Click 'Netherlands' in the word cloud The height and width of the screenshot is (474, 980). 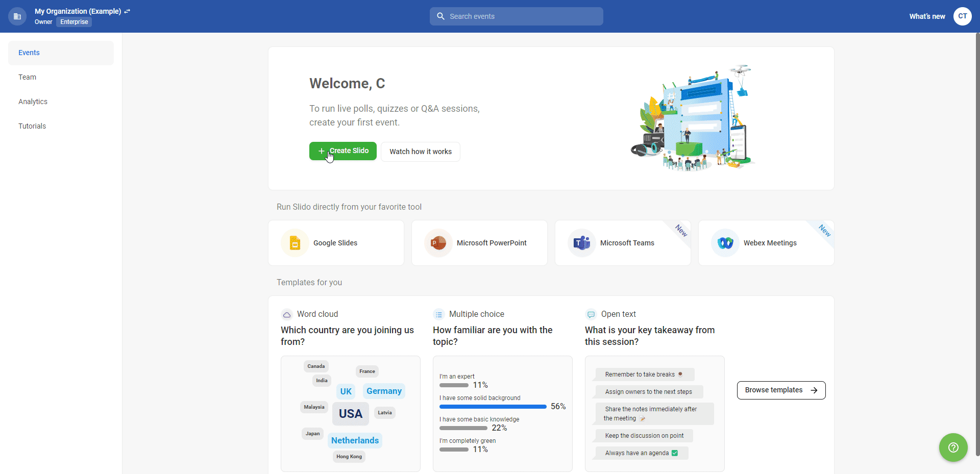[355, 440]
